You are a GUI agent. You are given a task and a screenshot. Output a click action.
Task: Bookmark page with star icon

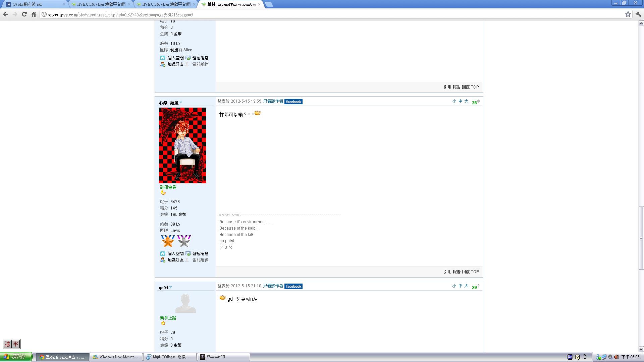coord(628,14)
